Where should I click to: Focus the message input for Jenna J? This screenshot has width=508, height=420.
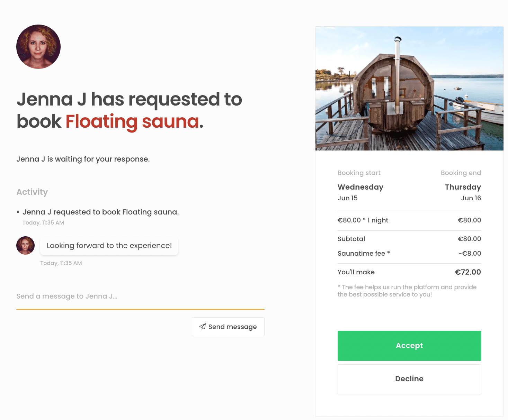pos(140,296)
